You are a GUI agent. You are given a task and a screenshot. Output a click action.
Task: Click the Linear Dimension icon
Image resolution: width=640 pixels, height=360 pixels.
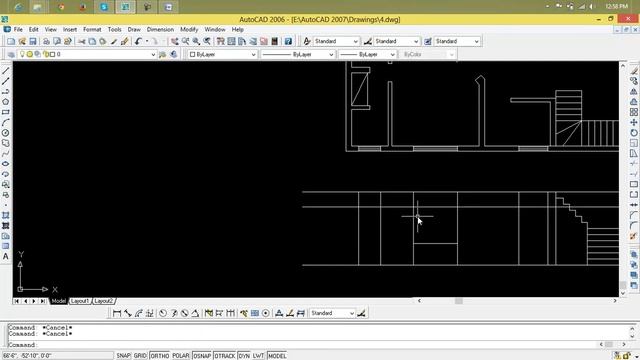tap(117, 313)
